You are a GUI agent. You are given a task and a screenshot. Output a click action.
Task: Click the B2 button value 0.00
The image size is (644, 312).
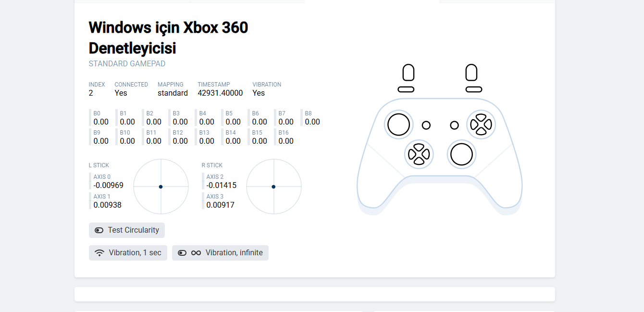154,122
